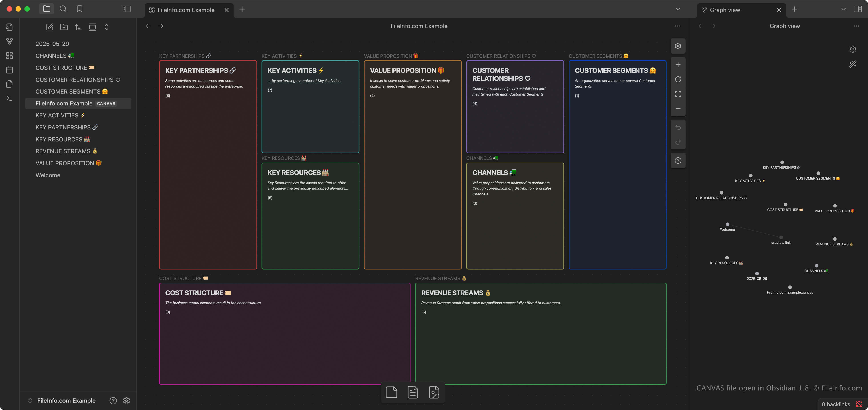Open CUSTOMER RELATIONSHIPS note in explorer
The width and height of the screenshot is (868, 410).
(x=78, y=80)
